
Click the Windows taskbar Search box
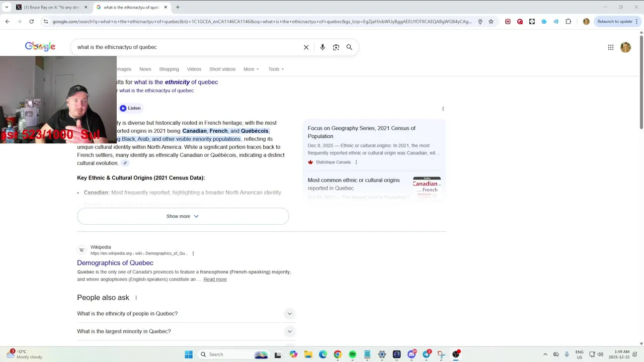point(234,354)
